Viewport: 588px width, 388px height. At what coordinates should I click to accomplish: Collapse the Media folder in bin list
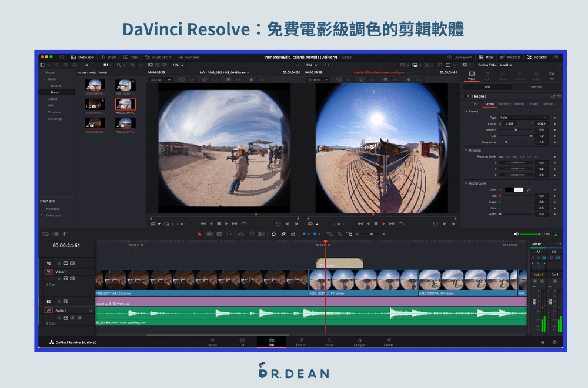coord(45,79)
